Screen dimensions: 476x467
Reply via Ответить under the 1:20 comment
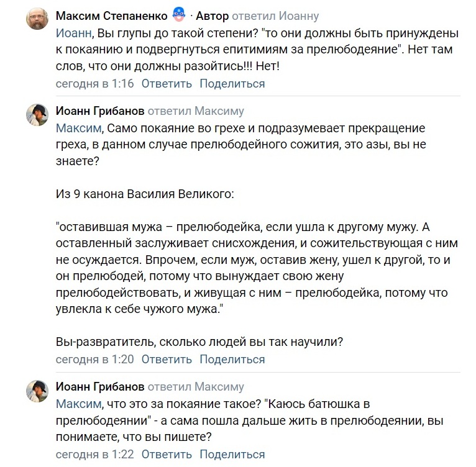pos(167,359)
